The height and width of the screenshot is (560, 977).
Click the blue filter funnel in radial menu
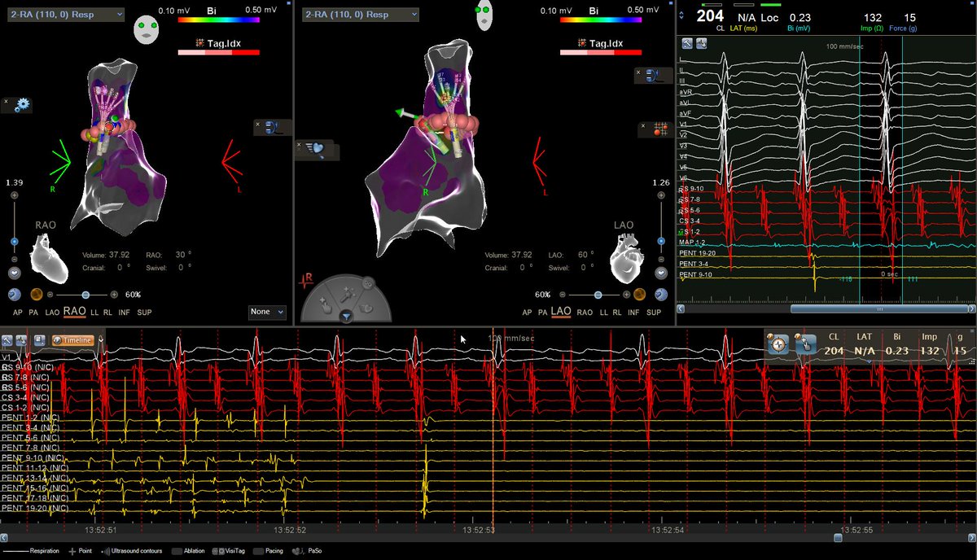tap(346, 316)
